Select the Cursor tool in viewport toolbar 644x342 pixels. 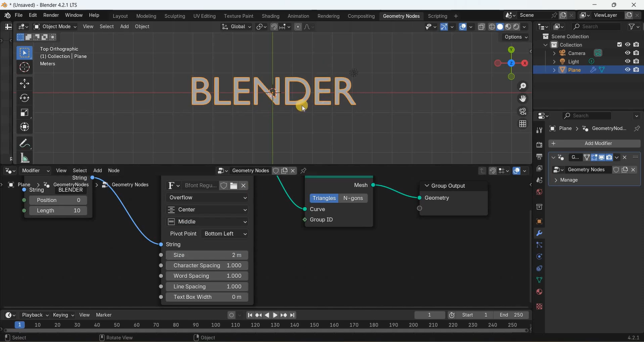click(x=24, y=67)
